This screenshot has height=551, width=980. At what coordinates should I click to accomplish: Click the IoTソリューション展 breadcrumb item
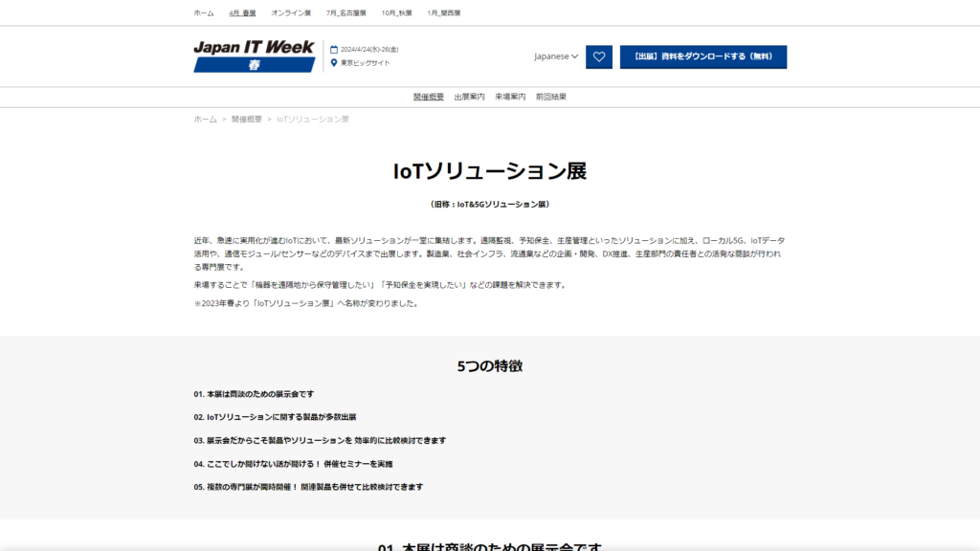pyautogui.click(x=313, y=120)
